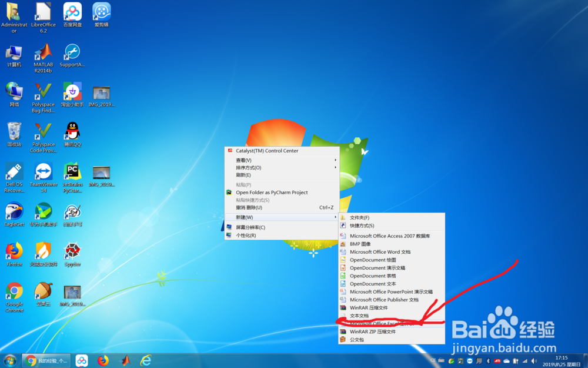The width and height of the screenshot is (588, 368).
Task: Select the IMG_2019 thumbnail beside JetBrains PyCharm
Action: click(x=101, y=176)
